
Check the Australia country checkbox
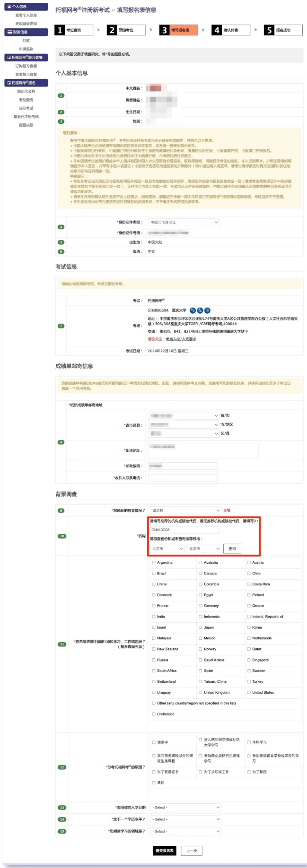(x=201, y=562)
